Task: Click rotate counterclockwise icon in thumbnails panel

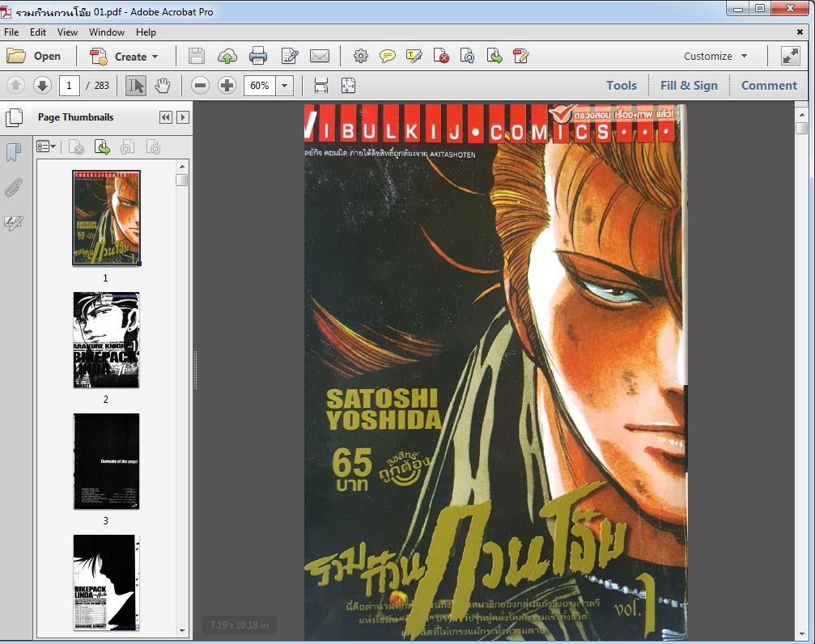Action: [x=127, y=147]
